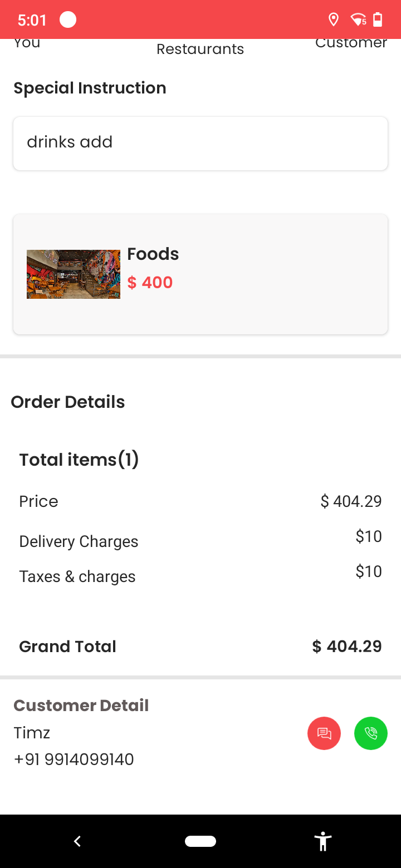Tap the Total items(1) heading
Screen dimensions: 401x868
[x=79, y=460]
